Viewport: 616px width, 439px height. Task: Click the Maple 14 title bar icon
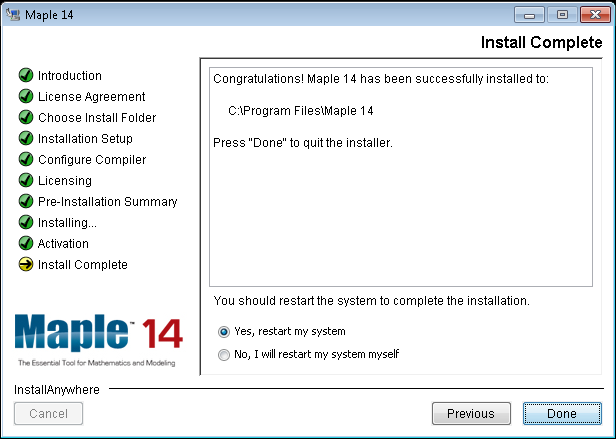pos(14,14)
